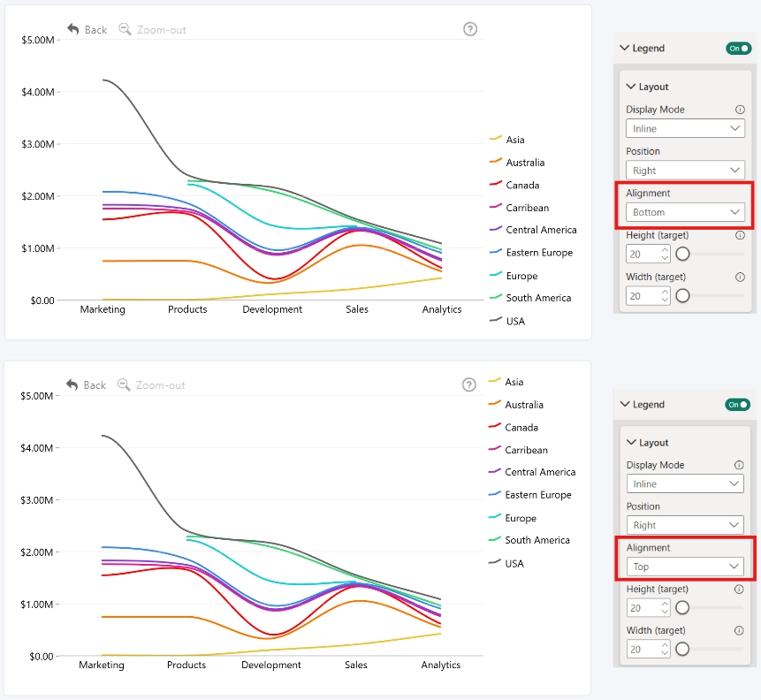Image resolution: width=761 pixels, height=700 pixels.
Task: Click the USA legend entry in the top chart
Action: coord(507,321)
